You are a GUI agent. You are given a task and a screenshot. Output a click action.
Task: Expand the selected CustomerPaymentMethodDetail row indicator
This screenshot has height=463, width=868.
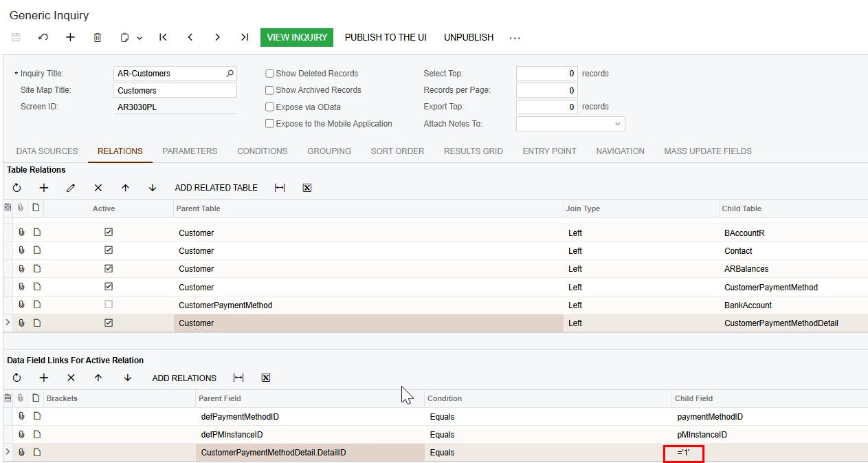pyautogui.click(x=8, y=323)
